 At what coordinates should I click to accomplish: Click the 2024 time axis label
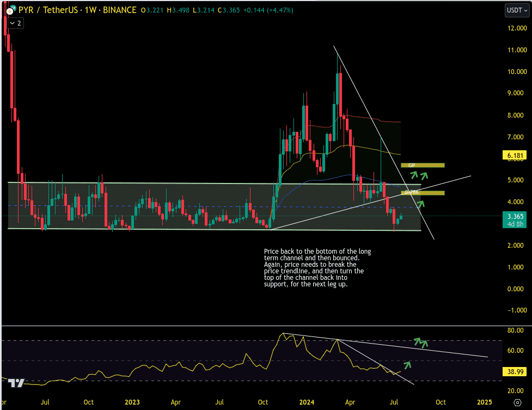tap(307, 402)
